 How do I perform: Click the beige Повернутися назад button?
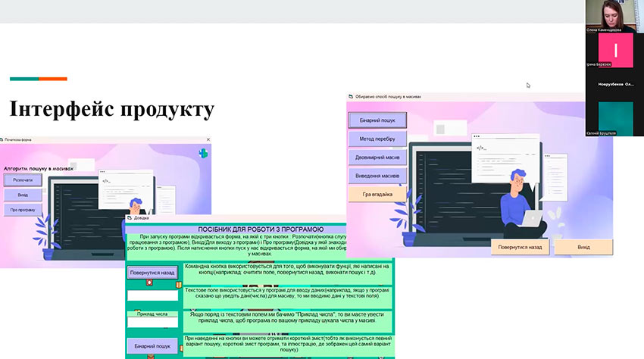tap(520, 247)
